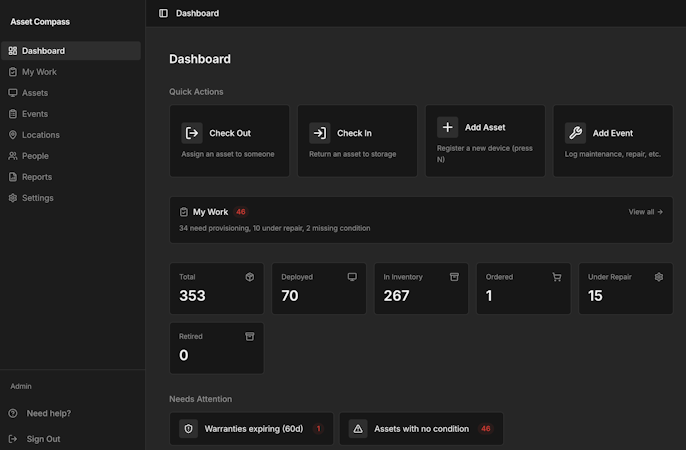Image resolution: width=686 pixels, height=450 pixels.
Task: Click the Check In quick action title
Action: 354,133
